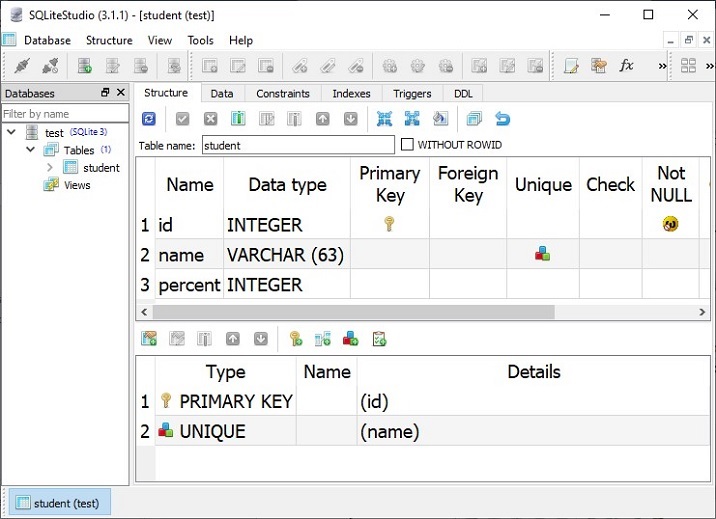Click the add check constraint icon
The height and width of the screenshot is (519, 716).
(x=379, y=339)
